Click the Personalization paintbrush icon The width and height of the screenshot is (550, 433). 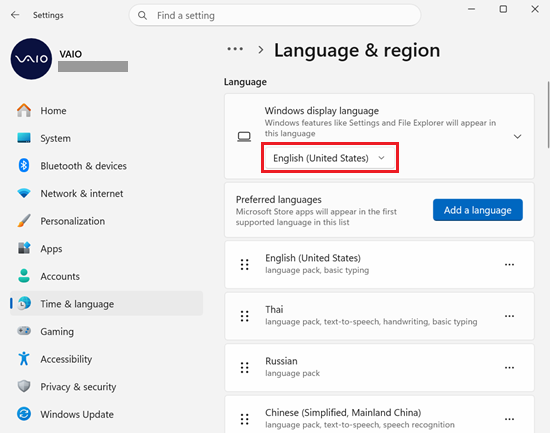[24, 221]
